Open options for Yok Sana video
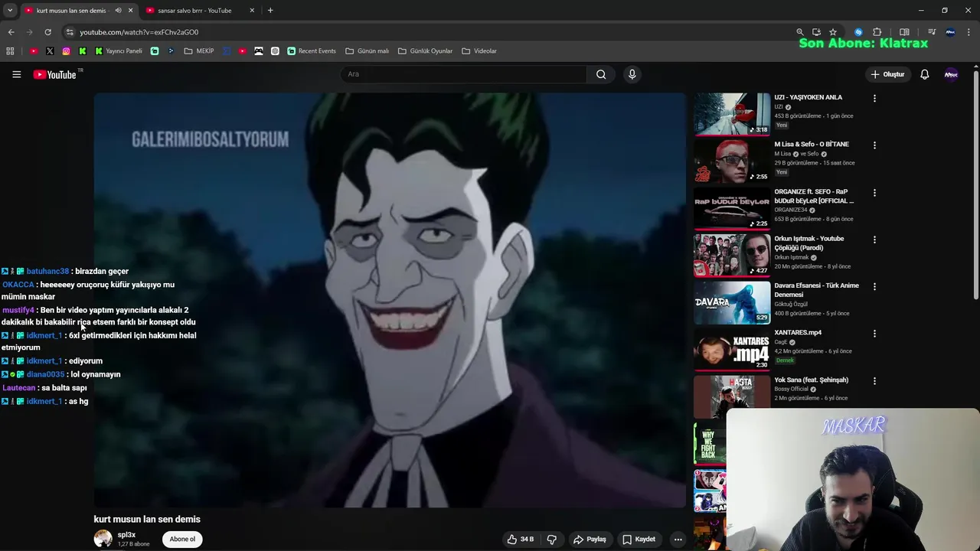Image resolution: width=980 pixels, height=551 pixels. pyautogui.click(x=874, y=381)
